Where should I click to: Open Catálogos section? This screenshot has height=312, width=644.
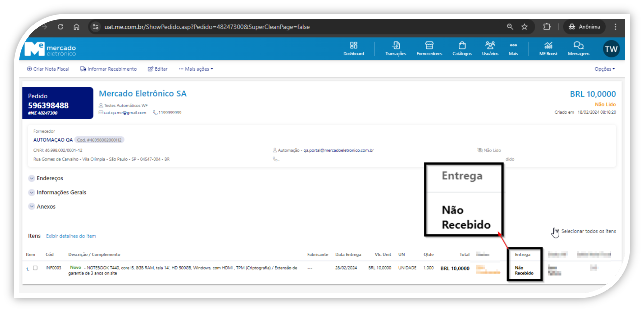[462, 48]
